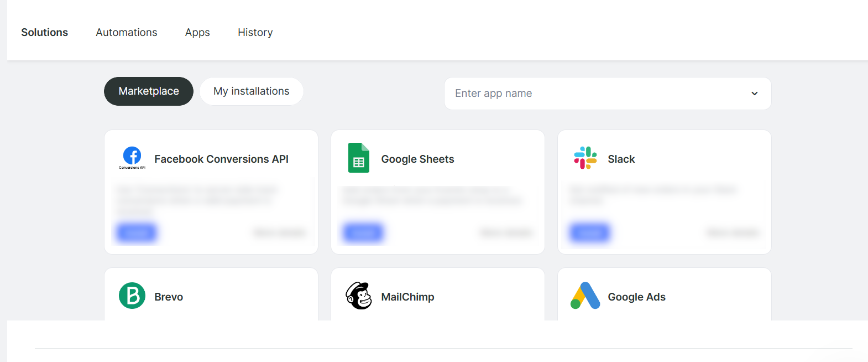Open the Google Sheets card title
The width and height of the screenshot is (868, 362).
(417, 159)
